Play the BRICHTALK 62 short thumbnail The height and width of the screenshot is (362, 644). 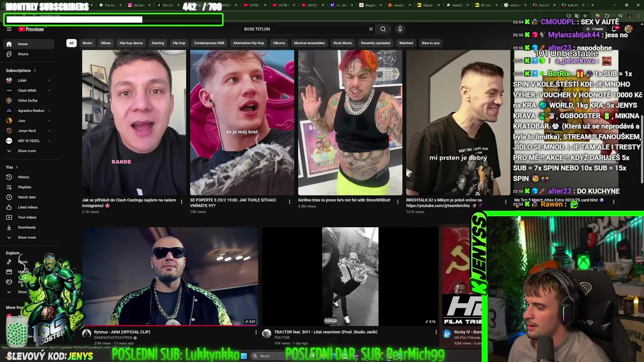458,122
